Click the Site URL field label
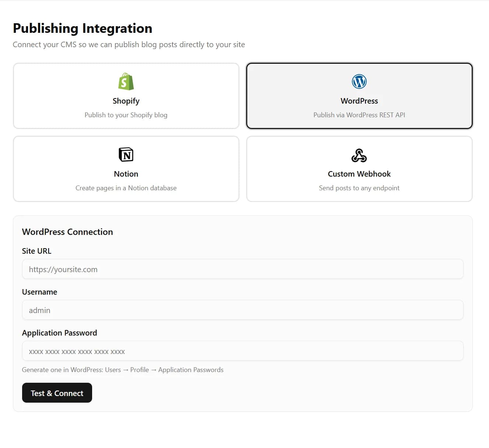Screen dimensions: 489x448 click(36, 251)
